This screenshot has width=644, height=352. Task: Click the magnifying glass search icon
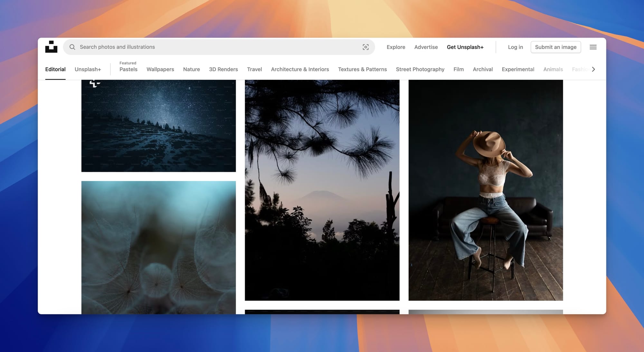pyautogui.click(x=72, y=47)
